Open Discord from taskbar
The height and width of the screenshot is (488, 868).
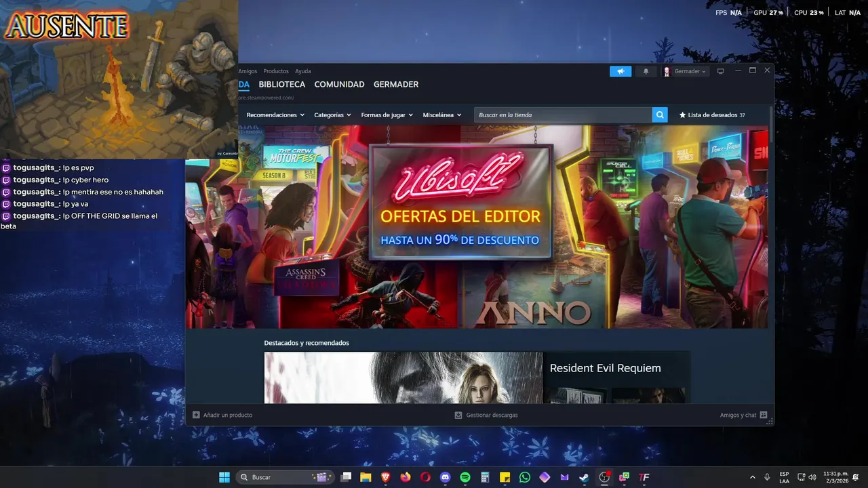click(445, 477)
